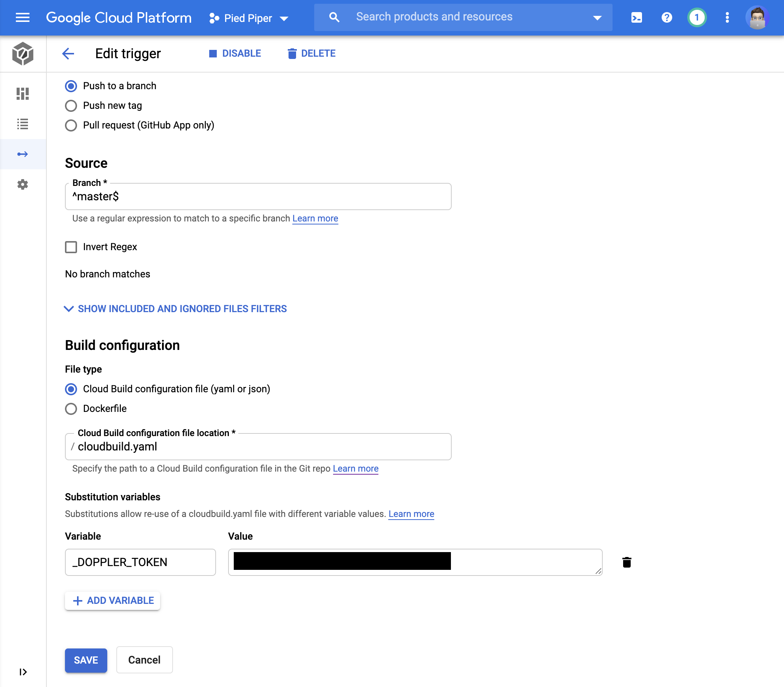Open Learn more link for branch regex

[x=315, y=218]
